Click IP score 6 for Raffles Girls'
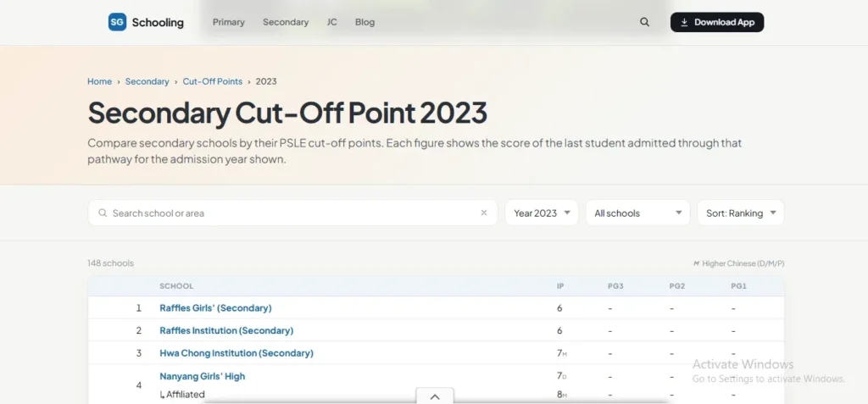868x404 pixels. pos(559,307)
